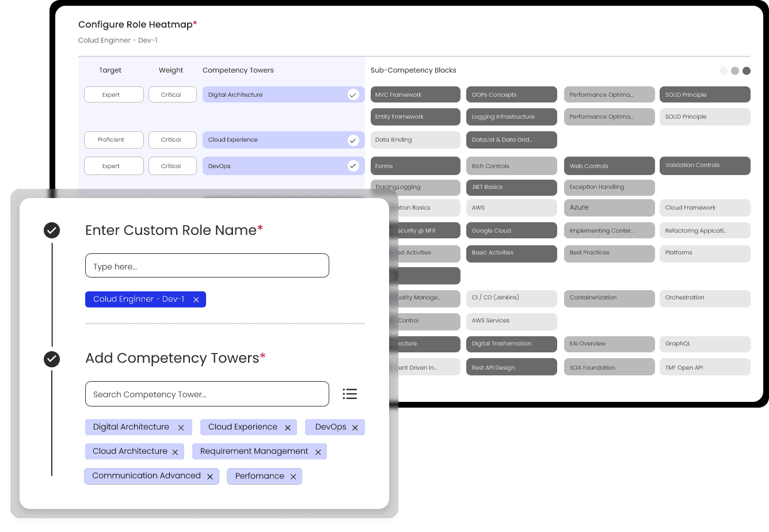
Task: Select the AWS block
Action: pyautogui.click(x=512, y=208)
